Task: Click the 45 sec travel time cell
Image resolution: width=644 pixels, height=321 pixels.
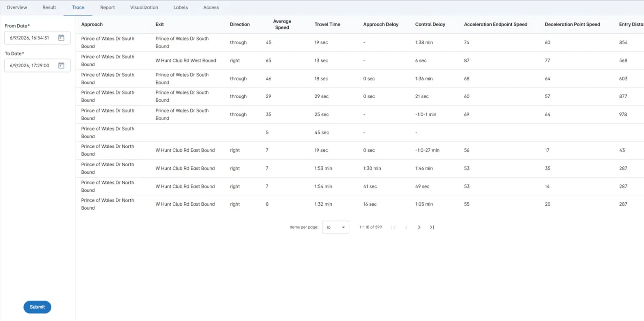Action: [321, 133]
